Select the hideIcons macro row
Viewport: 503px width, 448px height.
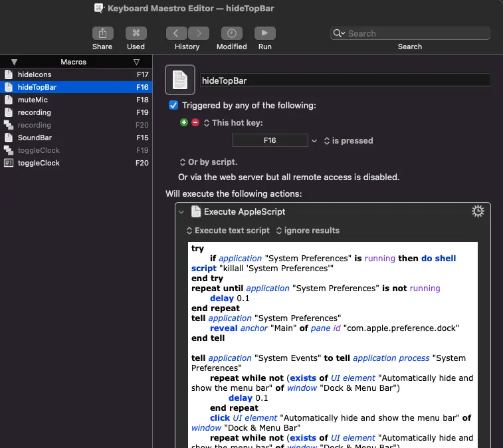coord(76,74)
